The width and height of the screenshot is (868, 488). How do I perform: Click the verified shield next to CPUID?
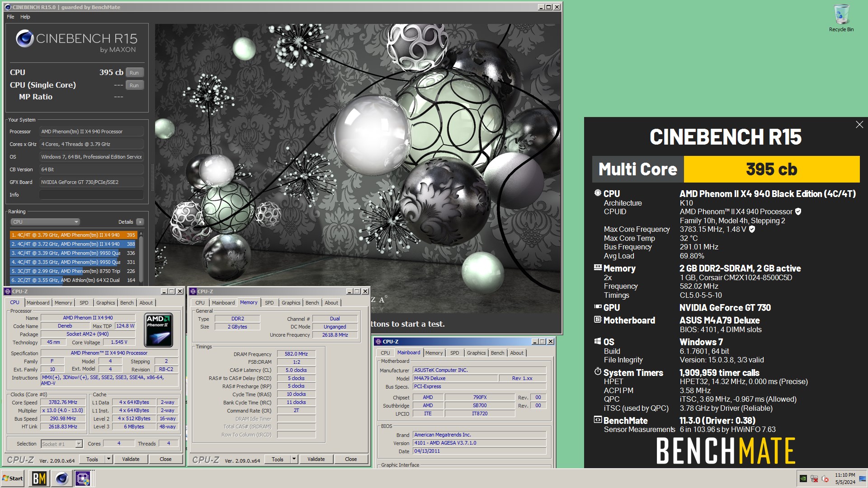(798, 211)
